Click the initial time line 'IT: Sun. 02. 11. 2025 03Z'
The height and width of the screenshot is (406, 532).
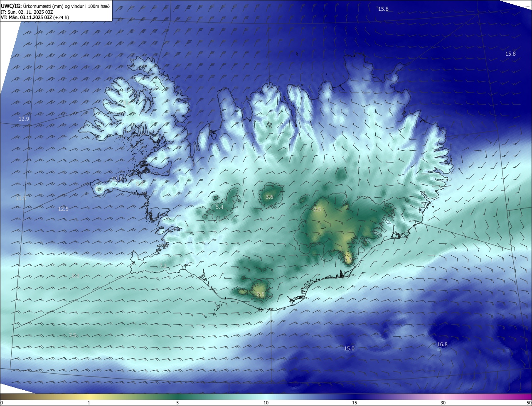(28, 12)
